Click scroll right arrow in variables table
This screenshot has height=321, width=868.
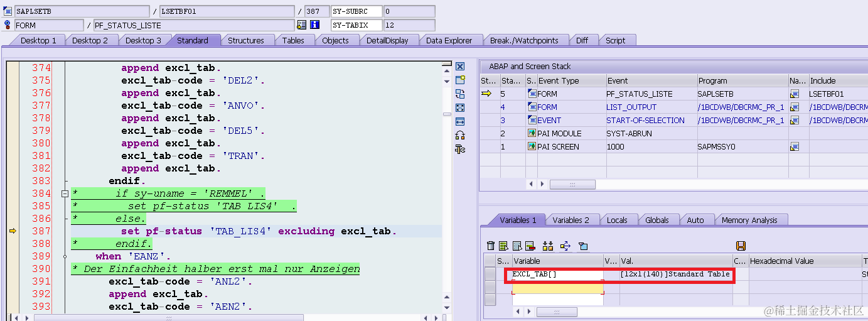tap(530, 312)
